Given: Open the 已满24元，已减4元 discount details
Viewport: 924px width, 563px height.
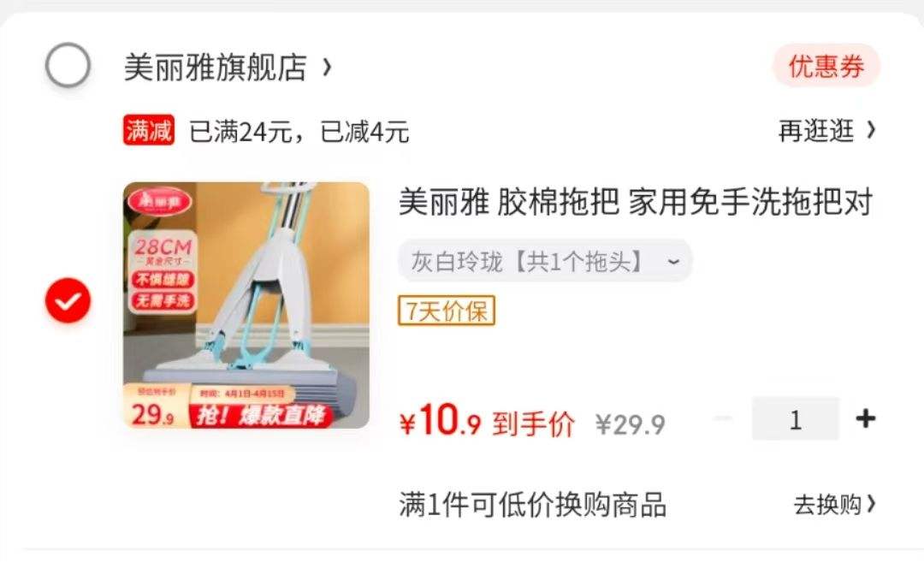Looking at the screenshot, I should tap(299, 131).
